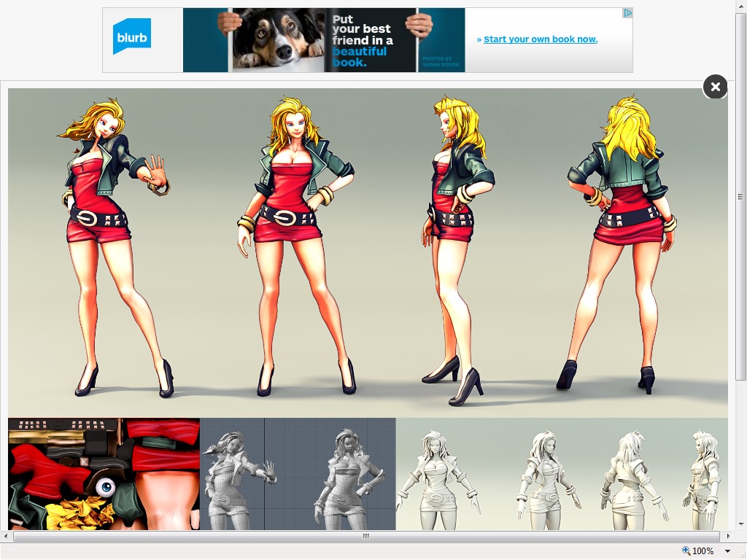Click the vertical scrollbar up arrow
This screenshot has height=560, width=747.
pos(740,6)
